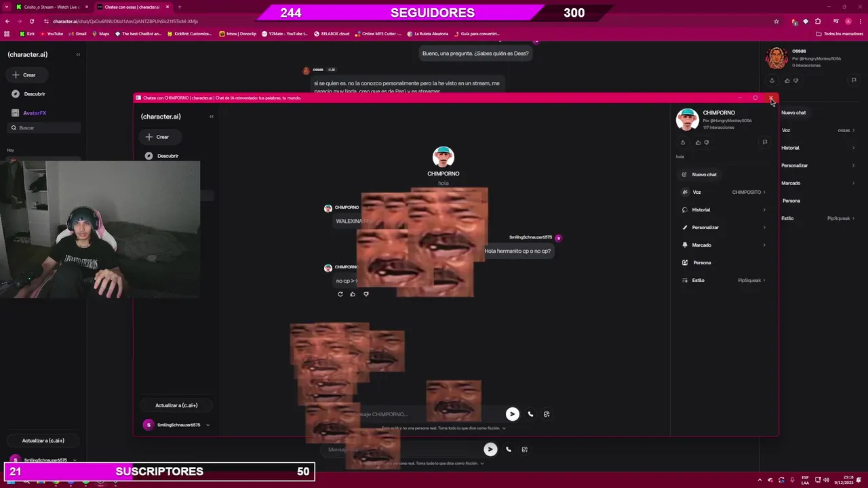
Task: Open Voz setting showing CHIMPOSITO
Action: [723, 192]
